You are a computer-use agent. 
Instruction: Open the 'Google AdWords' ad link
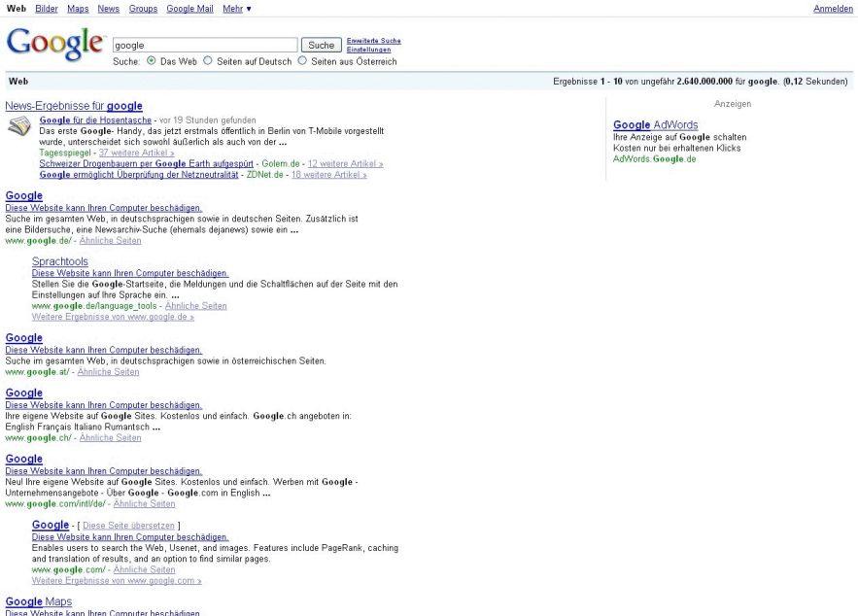coord(656,124)
